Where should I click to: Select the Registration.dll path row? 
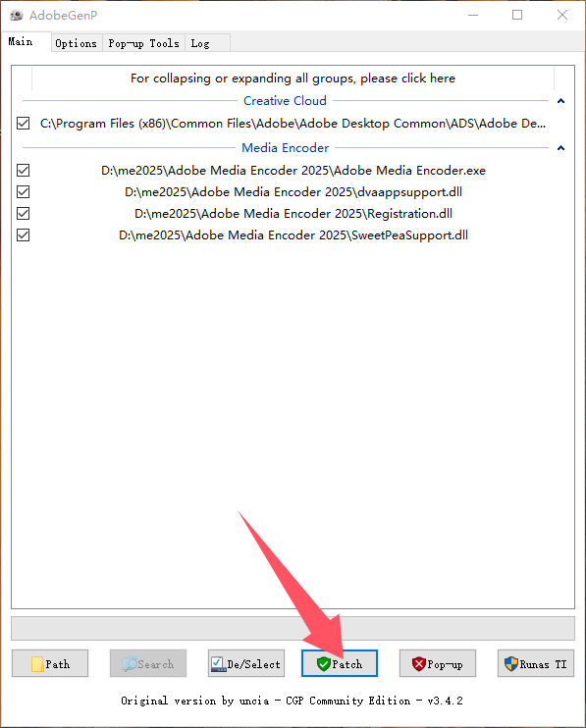click(293, 214)
